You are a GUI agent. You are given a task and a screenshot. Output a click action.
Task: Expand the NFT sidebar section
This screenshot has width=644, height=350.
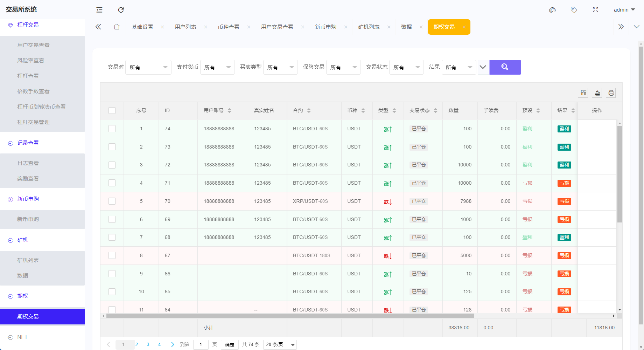point(22,337)
